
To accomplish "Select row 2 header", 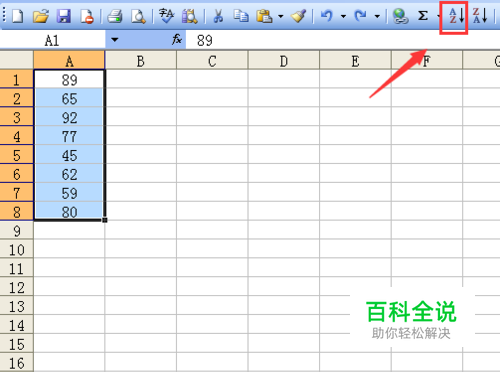I will pyautogui.click(x=16, y=98).
